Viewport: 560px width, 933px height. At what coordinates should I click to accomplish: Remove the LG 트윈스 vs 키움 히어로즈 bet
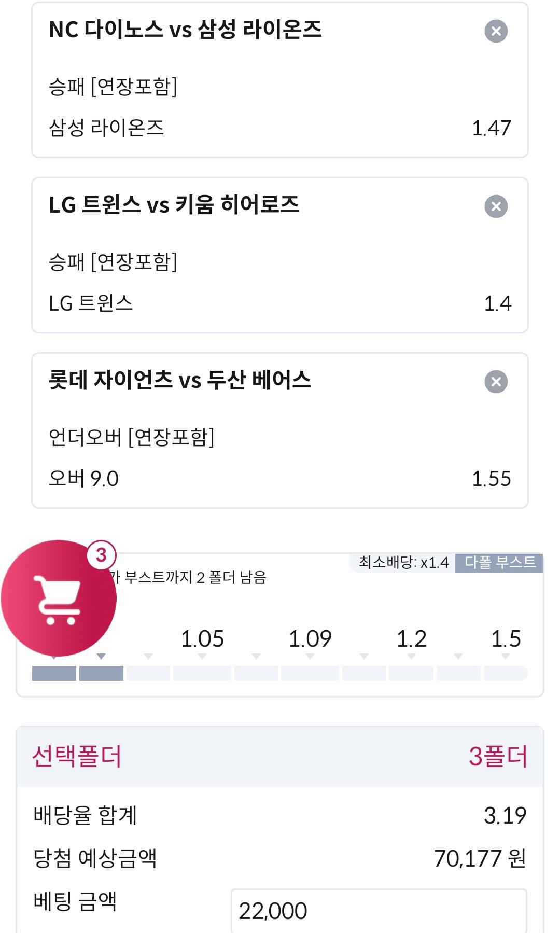pos(496,206)
